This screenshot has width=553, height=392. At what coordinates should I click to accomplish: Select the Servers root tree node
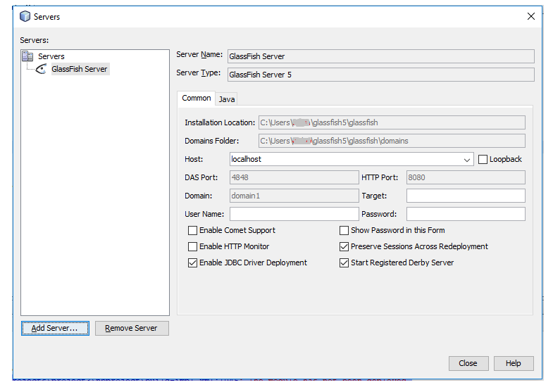click(x=51, y=56)
